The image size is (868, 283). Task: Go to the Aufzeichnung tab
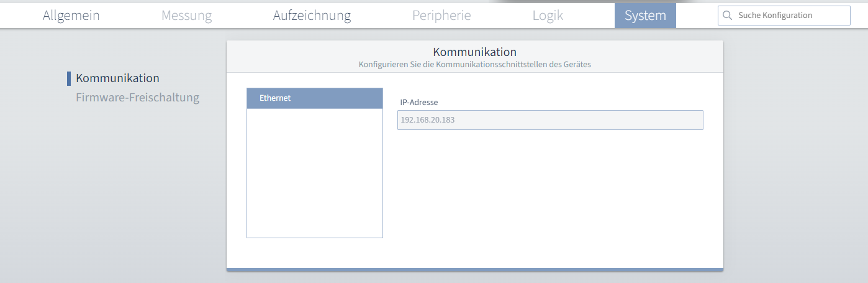click(312, 16)
